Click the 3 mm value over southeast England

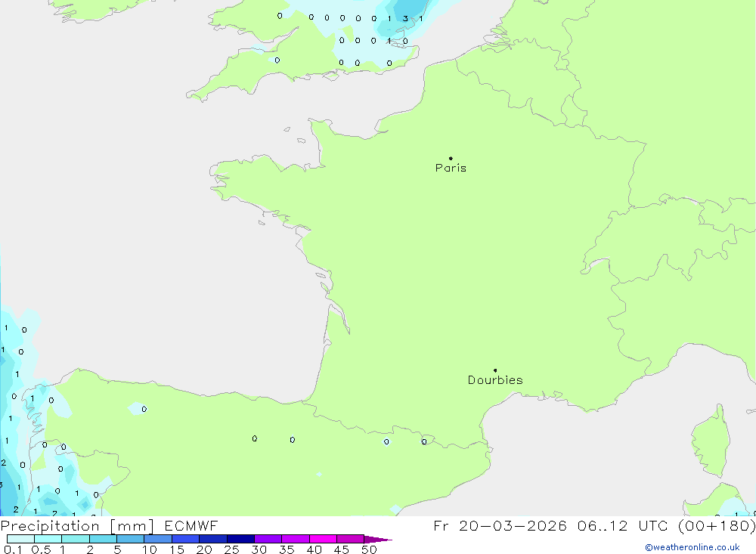[x=405, y=18]
